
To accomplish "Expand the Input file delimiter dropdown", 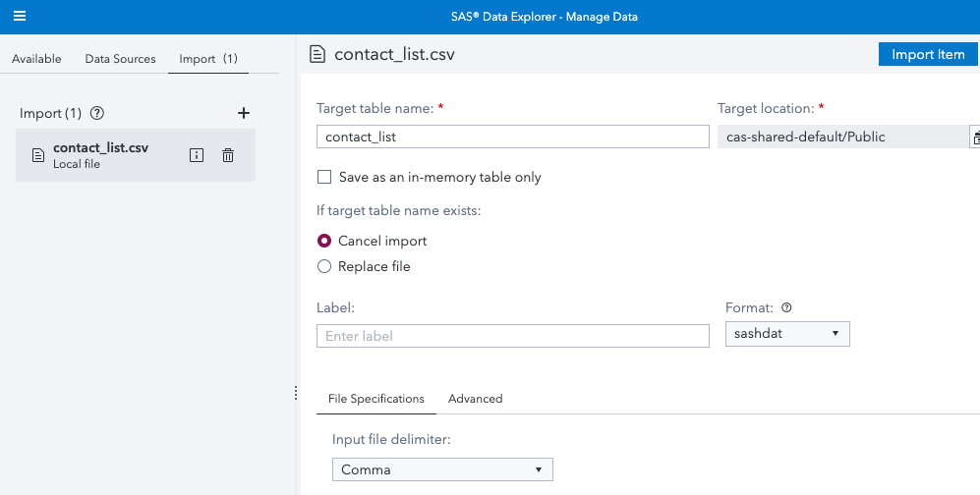I will click(442, 470).
